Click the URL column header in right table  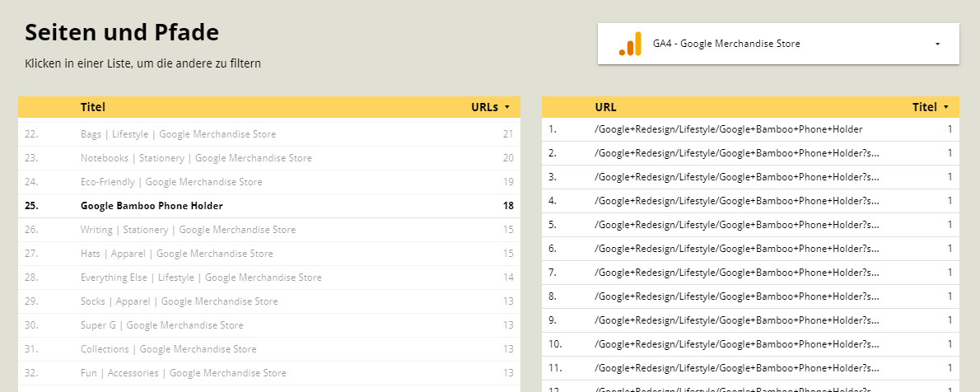click(605, 107)
